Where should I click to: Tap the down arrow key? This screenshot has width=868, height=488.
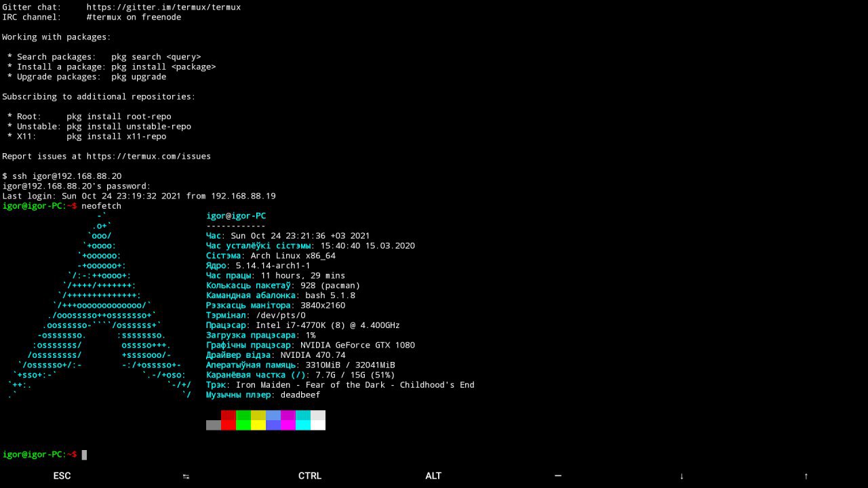pyautogui.click(x=682, y=476)
